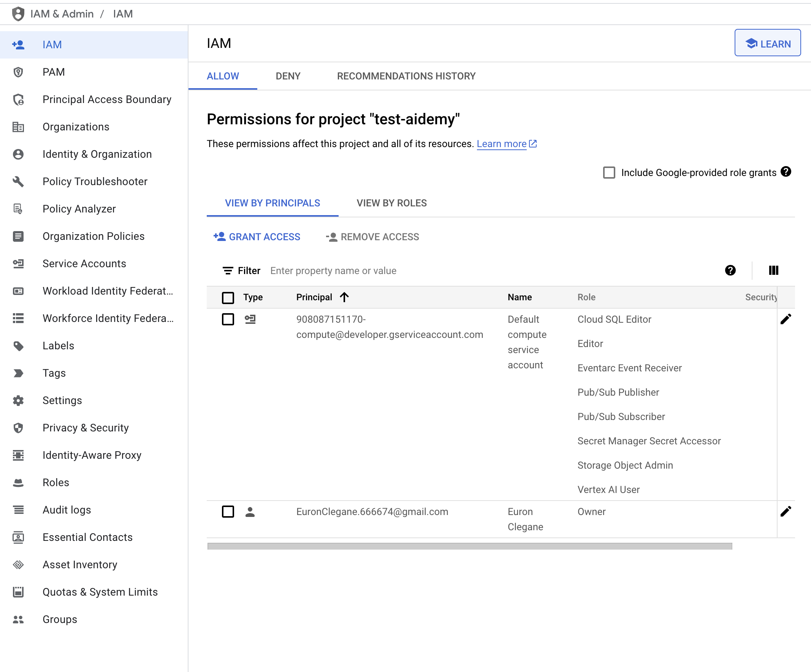
Task: Click the Roles sidebar icon
Action: coord(18,482)
